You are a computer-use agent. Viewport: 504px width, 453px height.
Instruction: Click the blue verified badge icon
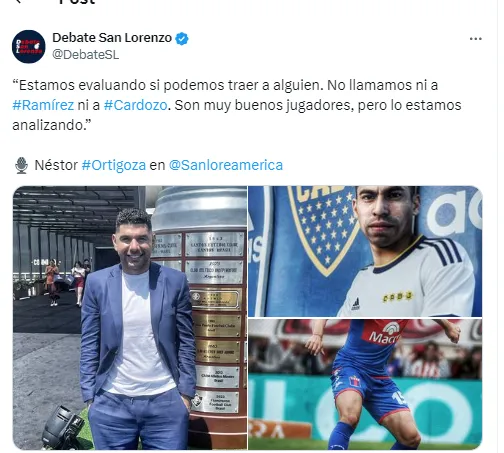(x=182, y=39)
